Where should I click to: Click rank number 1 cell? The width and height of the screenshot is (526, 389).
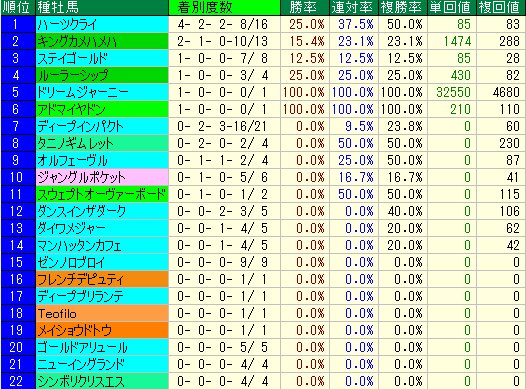tap(18, 24)
